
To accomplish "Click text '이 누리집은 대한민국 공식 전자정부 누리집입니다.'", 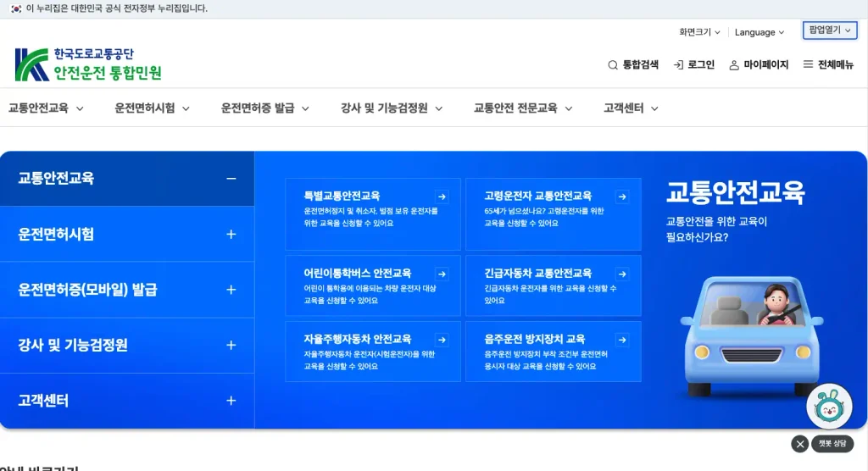I will [117, 8].
